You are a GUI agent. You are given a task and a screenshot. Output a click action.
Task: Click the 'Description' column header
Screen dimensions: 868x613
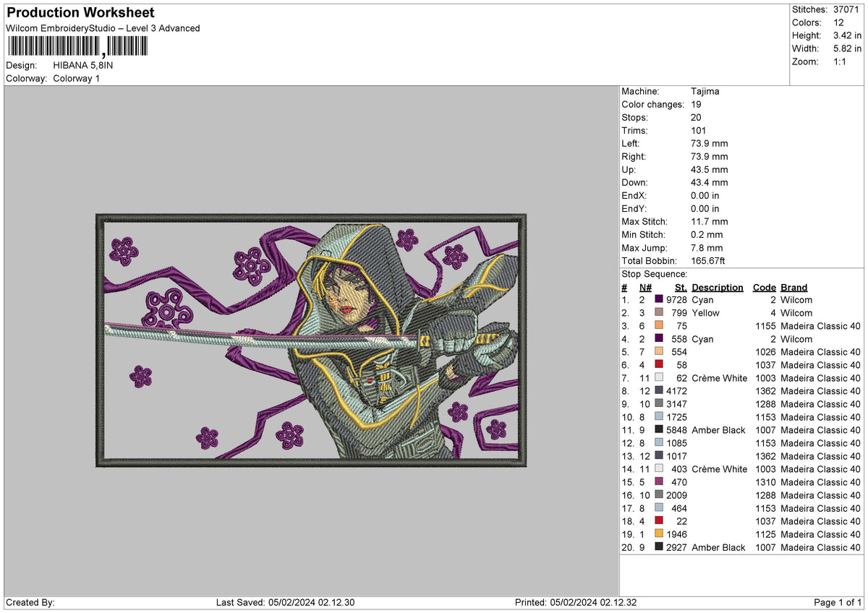[718, 287]
